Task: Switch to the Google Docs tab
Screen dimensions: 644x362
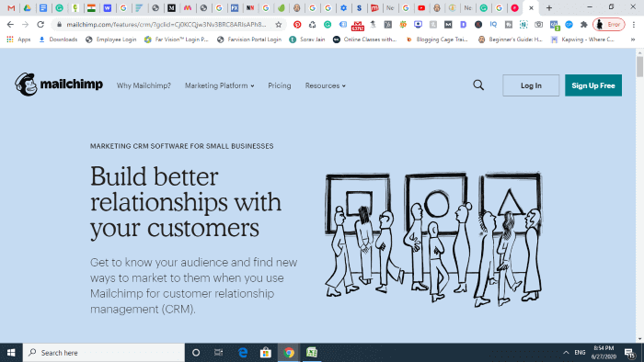Action: 43,7
